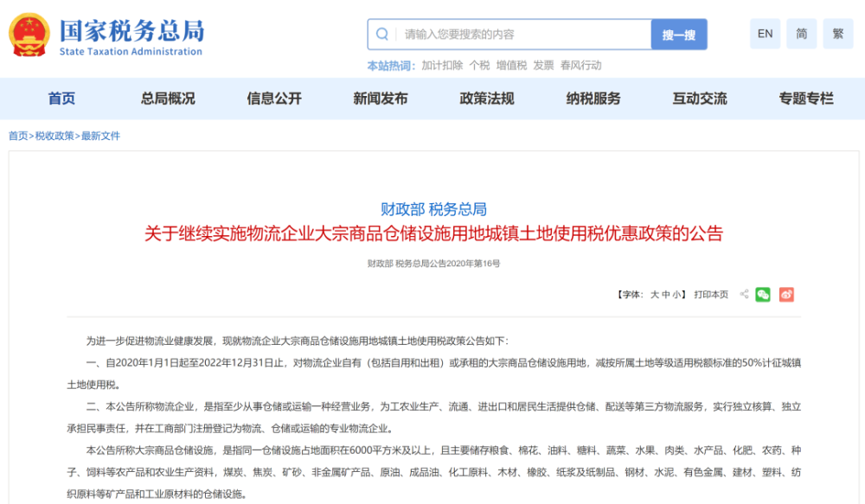Click document number 财政部 税务总局公告2020年第16号

click(x=433, y=264)
